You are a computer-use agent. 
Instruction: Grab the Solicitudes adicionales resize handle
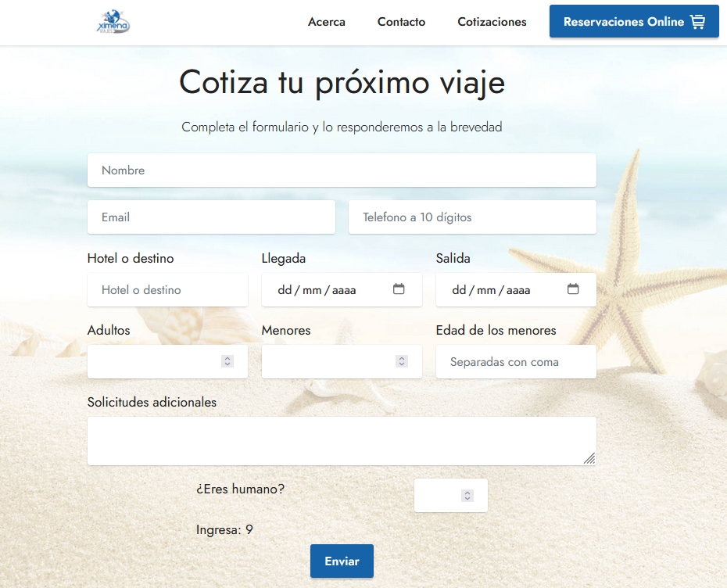[x=589, y=458]
